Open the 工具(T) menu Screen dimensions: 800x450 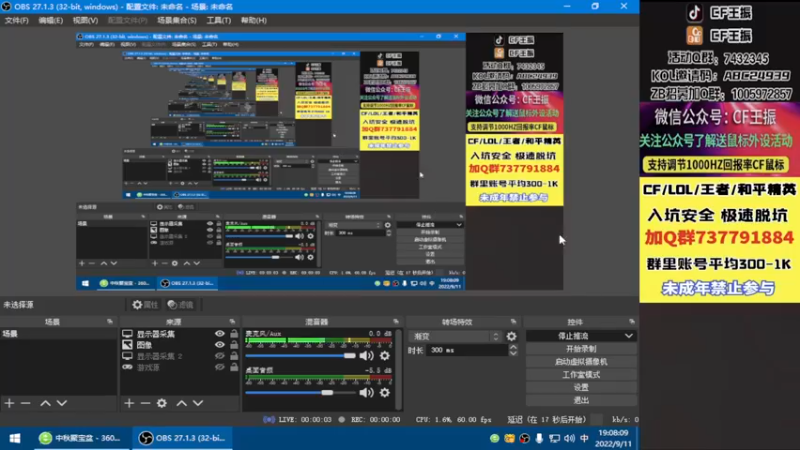(218, 20)
